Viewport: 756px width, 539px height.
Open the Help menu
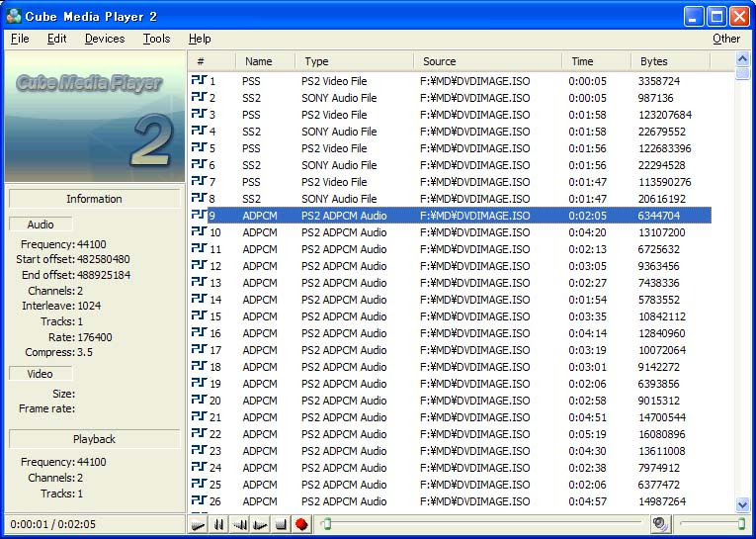point(200,39)
